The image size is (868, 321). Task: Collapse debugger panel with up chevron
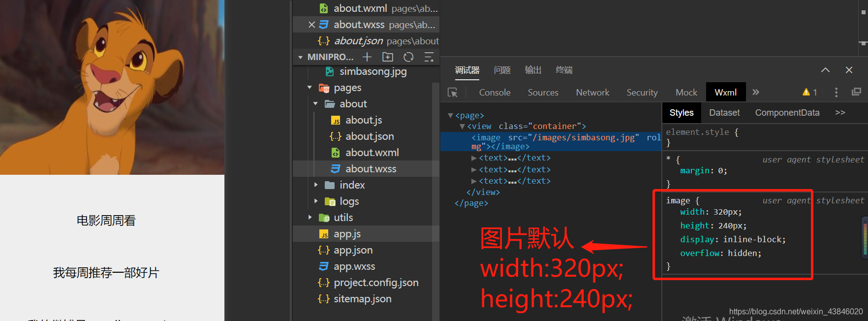point(825,70)
